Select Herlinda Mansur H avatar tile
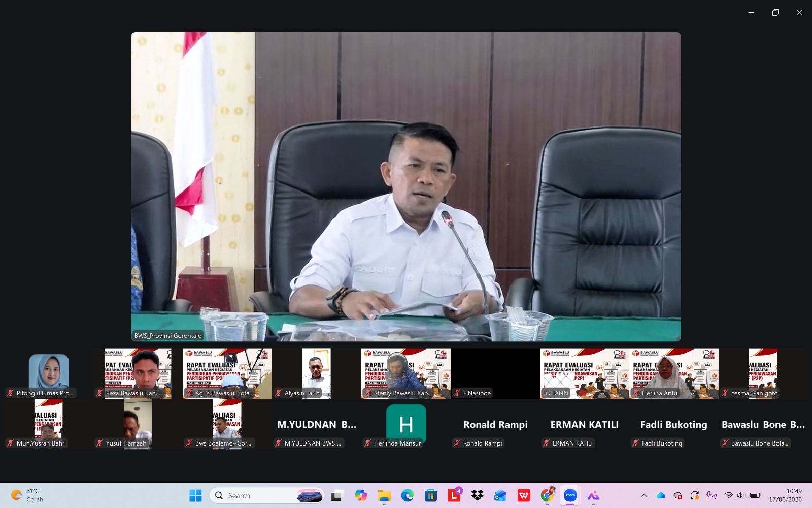Image resolution: width=812 pixels, height=508 pixels. point(406,424)
